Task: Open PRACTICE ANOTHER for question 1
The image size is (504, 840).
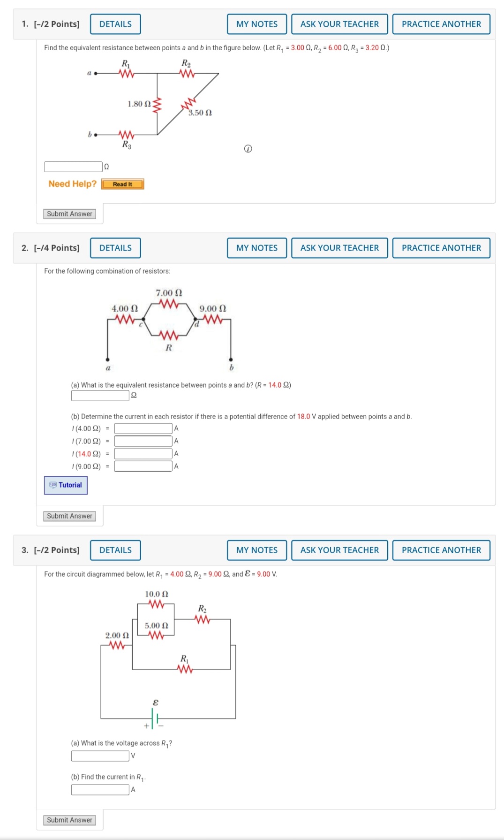Action: tap(441, 24)
